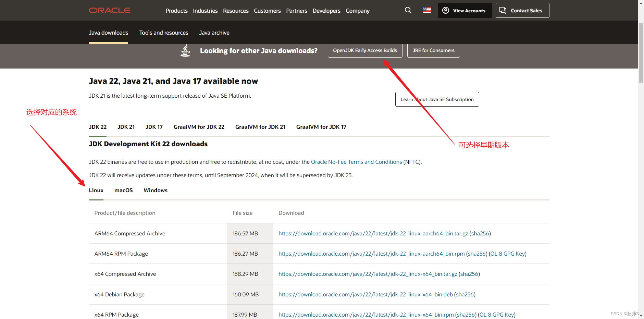The image size is (644, 319).
Task: Select the Windows OS tab
Action: click(x=156, y=190)
